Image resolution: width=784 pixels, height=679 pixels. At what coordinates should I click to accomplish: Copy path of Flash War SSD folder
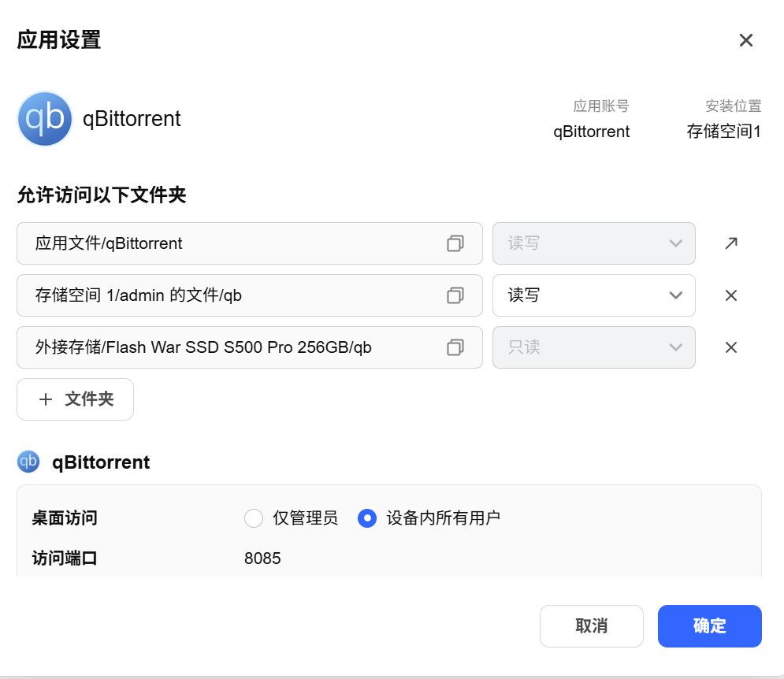[455, 347]
